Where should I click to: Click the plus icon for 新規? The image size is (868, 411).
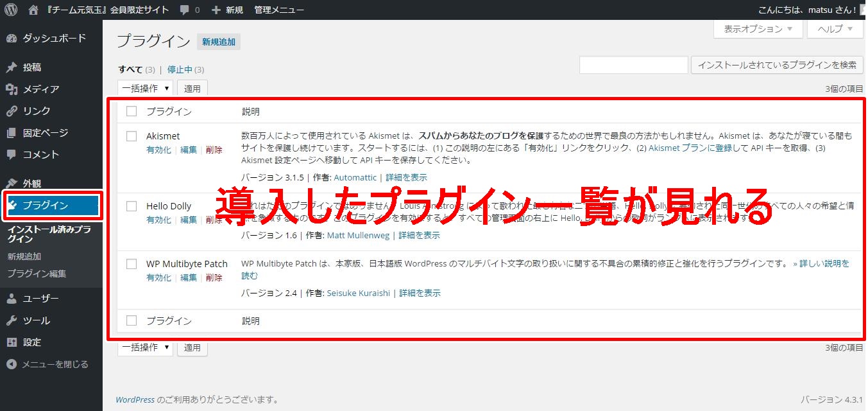pos(216,10)
